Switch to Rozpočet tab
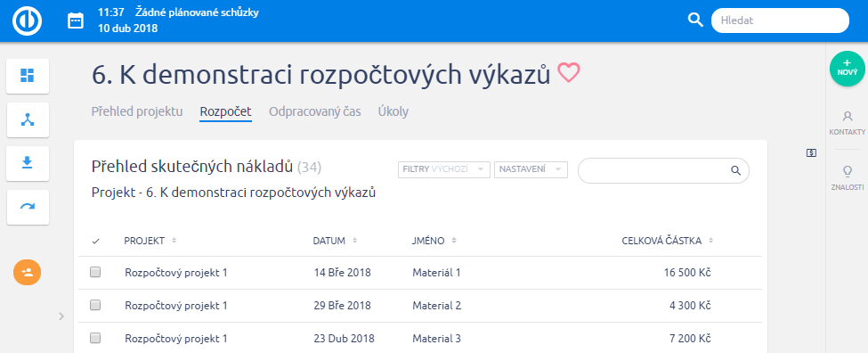The image size is (868, 353). click(226, 111)
